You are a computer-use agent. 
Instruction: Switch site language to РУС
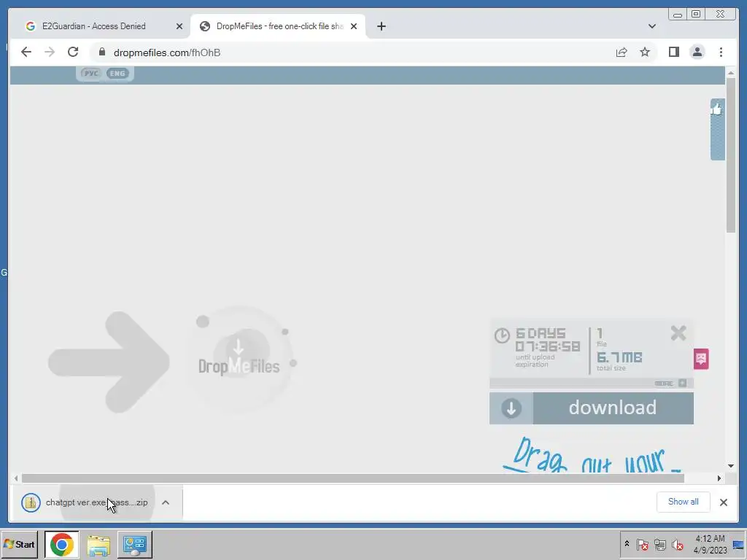coord(90,74)
